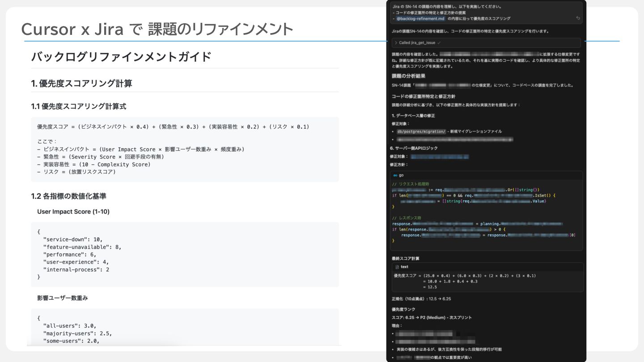Click the bullet '実装の複雑さはあるが、後方互換性を保った段階的移行が可能'
Image resolution: width=644 pixels, height=362 pixels.
tap(449, 349)
